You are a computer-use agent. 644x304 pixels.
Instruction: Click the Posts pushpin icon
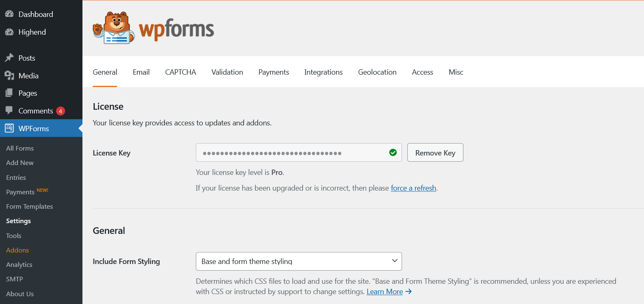pyautogui.click(x=9, y=58)
